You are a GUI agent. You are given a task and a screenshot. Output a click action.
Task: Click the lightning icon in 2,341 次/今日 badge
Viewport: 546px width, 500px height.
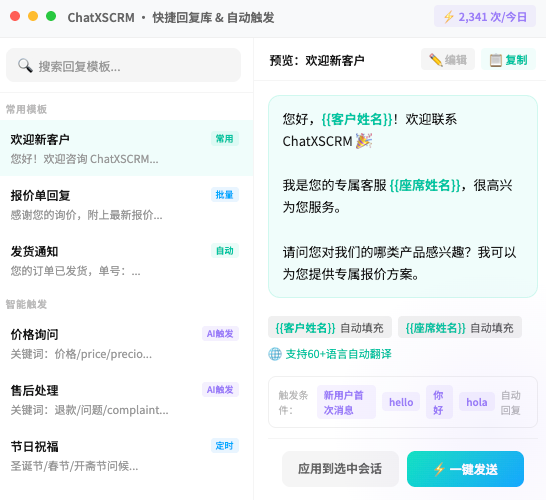pyautogui.click(x=449, y=17)
